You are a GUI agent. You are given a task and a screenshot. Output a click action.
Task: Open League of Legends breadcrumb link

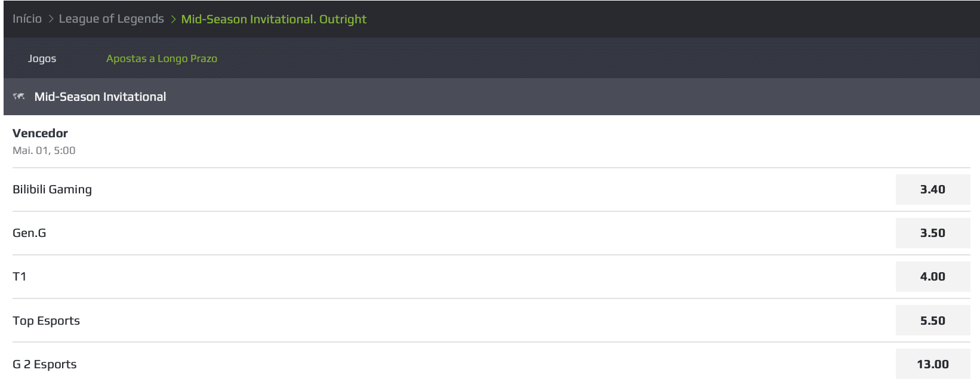(x=111, y=19)
